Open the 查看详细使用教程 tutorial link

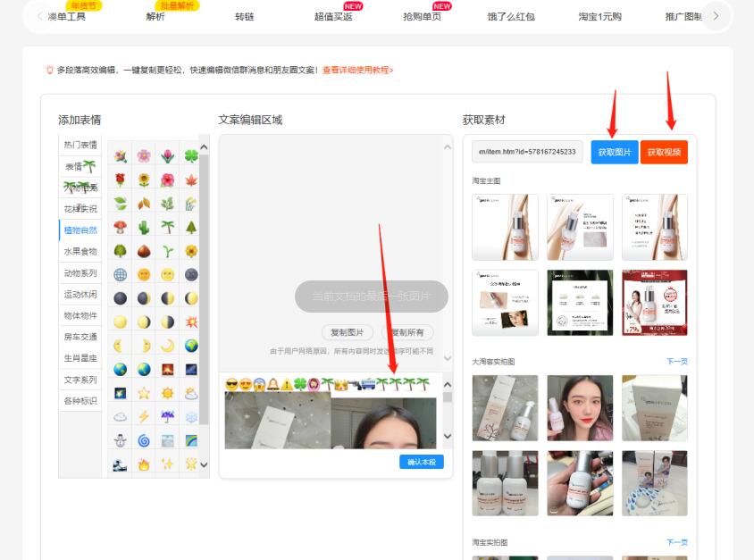tap(357, 71)
